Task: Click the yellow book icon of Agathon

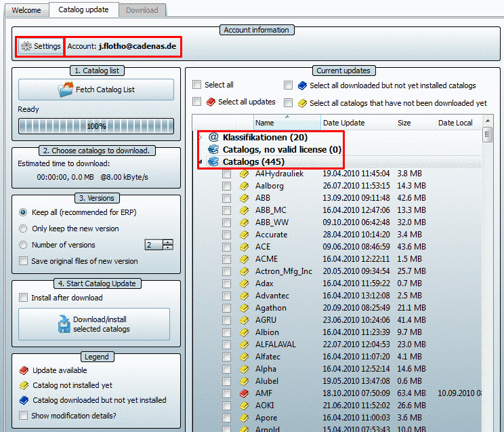Action: tap(245, 308)
